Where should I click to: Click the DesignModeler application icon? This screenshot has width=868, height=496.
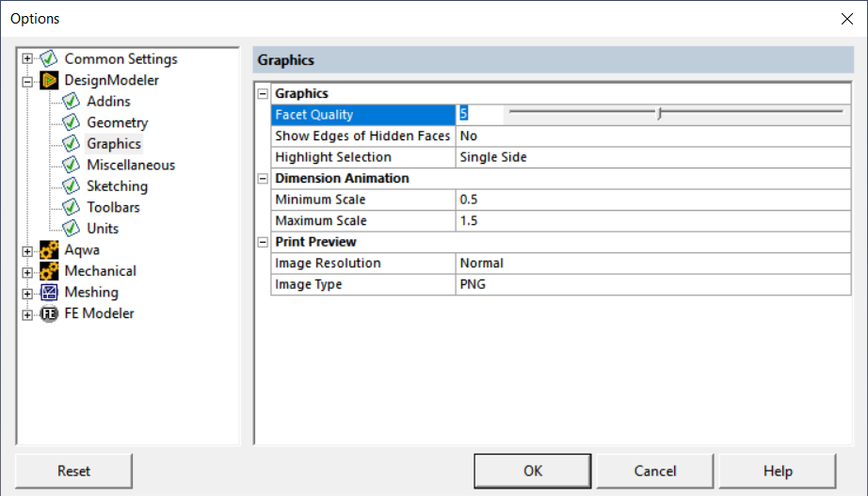[49, 80]
